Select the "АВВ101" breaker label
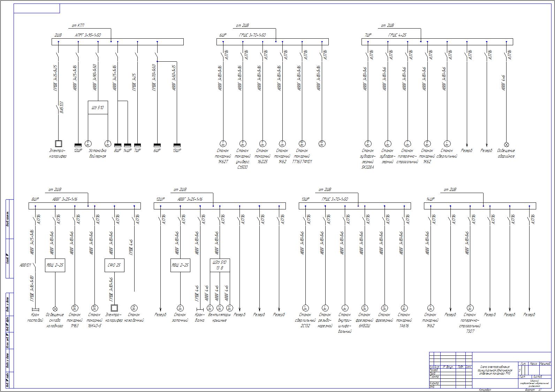 pyautogui.click(x=25, y=265)
